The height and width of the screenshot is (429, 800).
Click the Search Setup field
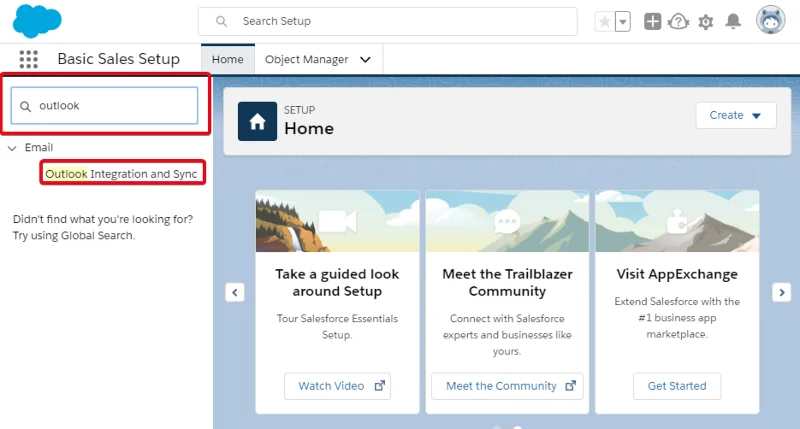point(388,21)
